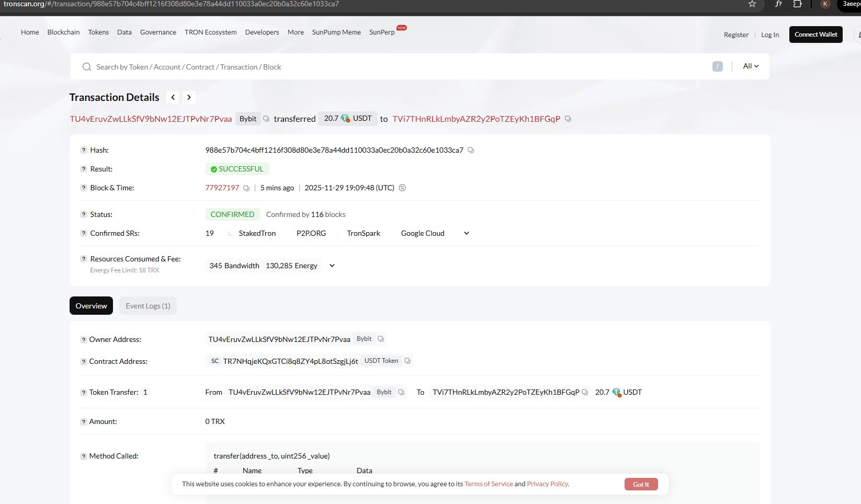Expand the Confirmed SRs list

click(x=467, y=233)
